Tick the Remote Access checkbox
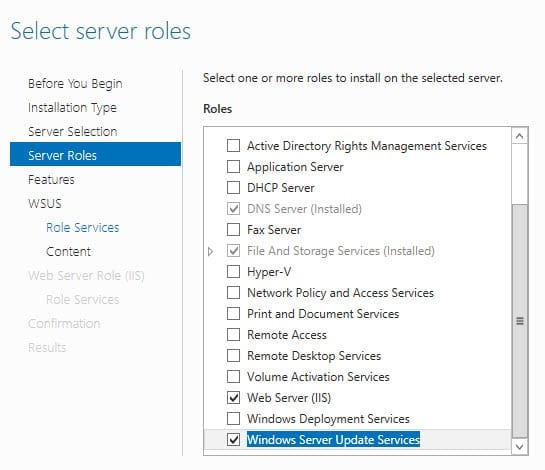The image size is (545, 470). [233, 334]
